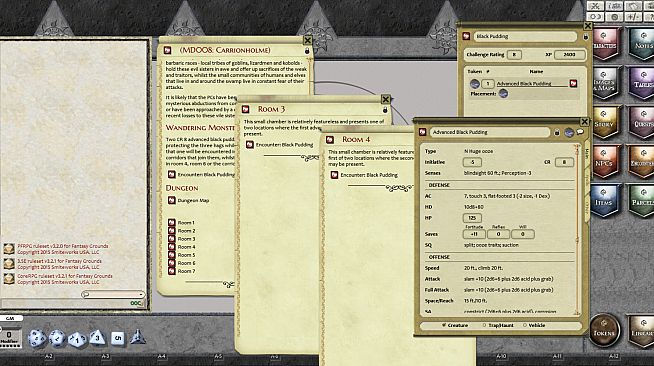Click the NPC sheet vertical scrollbar

tap(578, 229)
